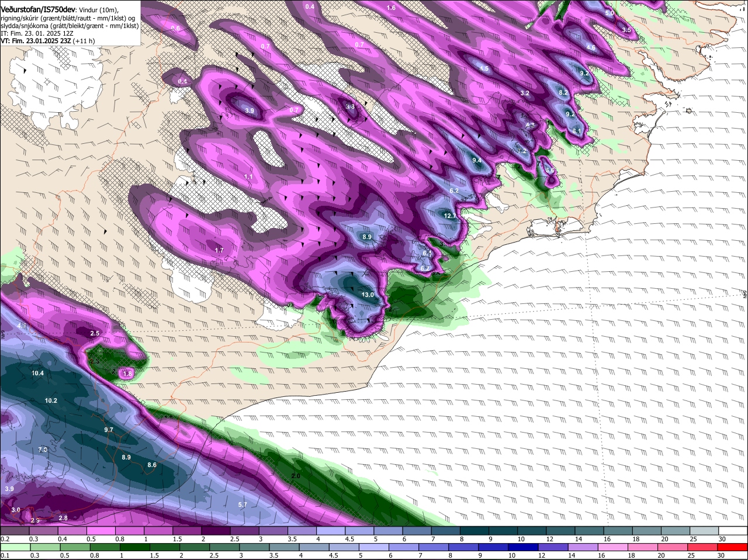Click the 9.4 value on the map
The width and height of the screenshot is (748, 560).
click(x=477, y=160)
